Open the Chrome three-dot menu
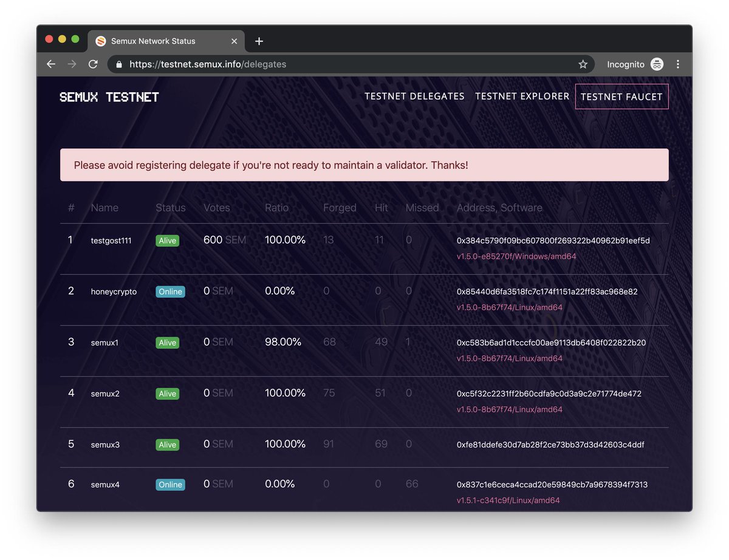Viewport: 729px width, 560px height. point(677,64)
